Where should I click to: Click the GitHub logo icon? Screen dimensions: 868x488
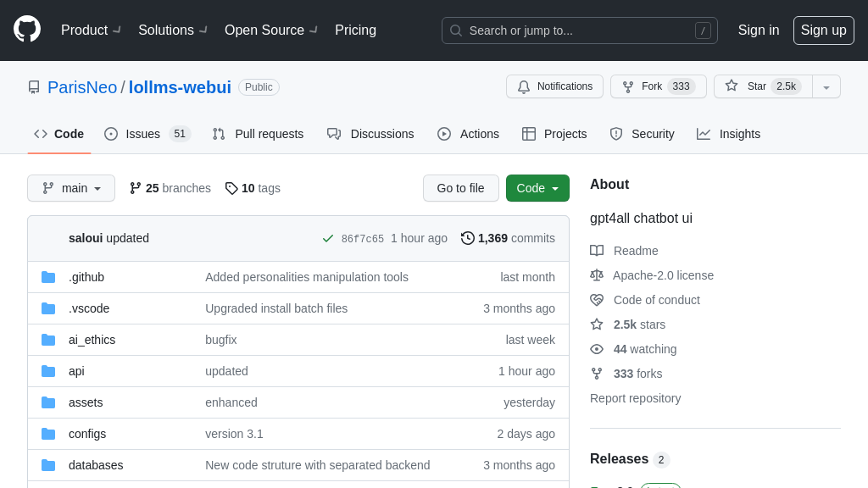pos(27,29)
